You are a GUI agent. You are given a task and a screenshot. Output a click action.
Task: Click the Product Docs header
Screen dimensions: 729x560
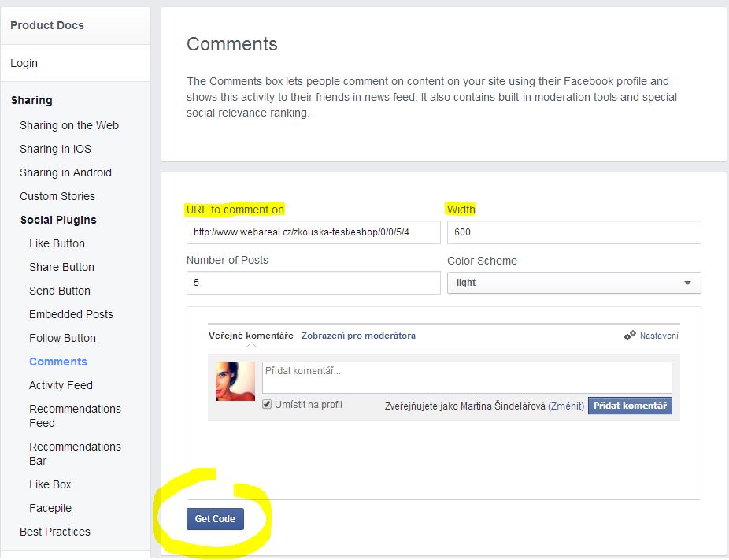[47, 25]
